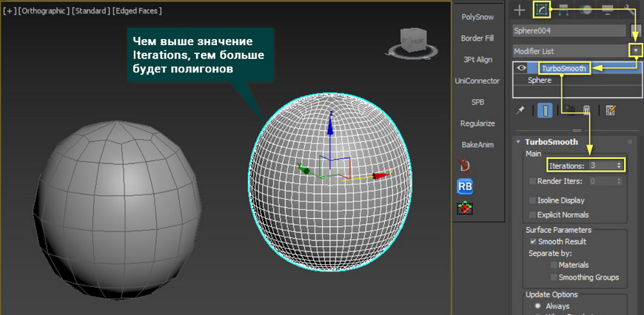The image size is (644, 315).
Task: Open configure modifier sets icon
Action: [611, 110]
